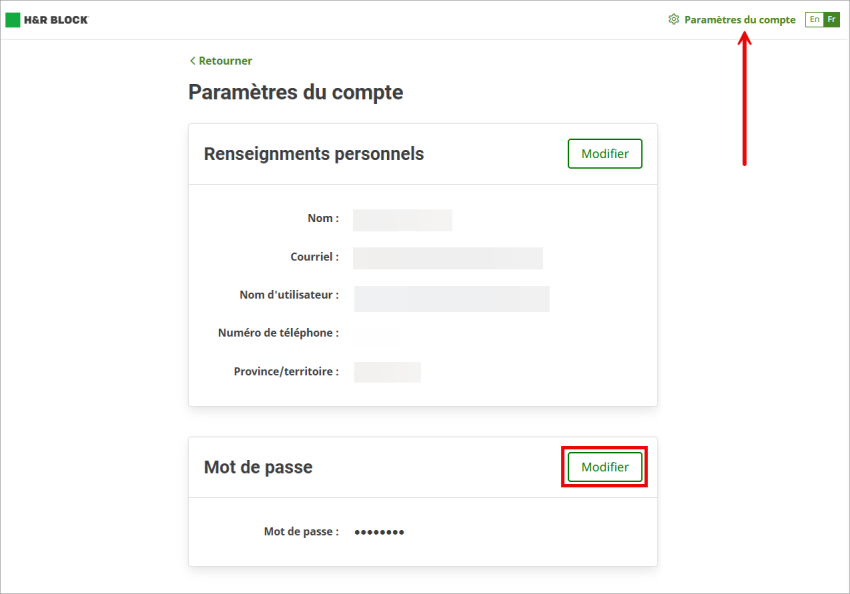Image resolution: width=850 pixels, height=594 pixels.
Task: Click the Numéro de téléphone label
Action: 278,333
